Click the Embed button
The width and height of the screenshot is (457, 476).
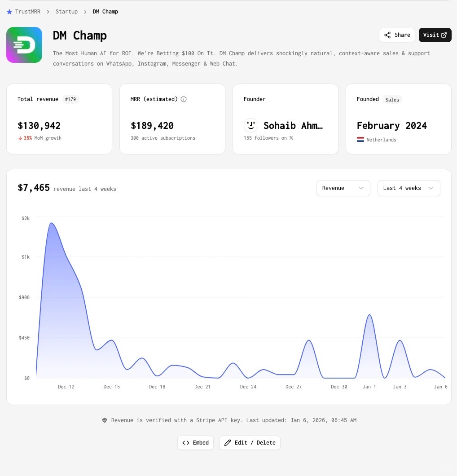[195, 443]
